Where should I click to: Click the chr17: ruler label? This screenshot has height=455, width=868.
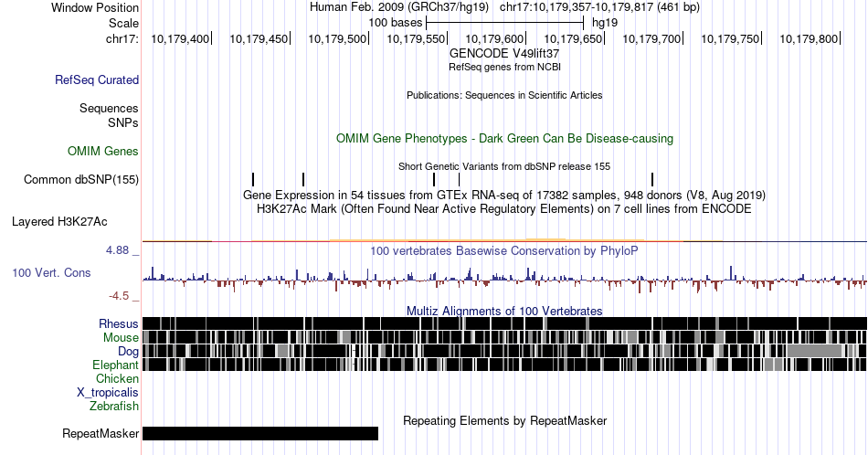[122, 38]
